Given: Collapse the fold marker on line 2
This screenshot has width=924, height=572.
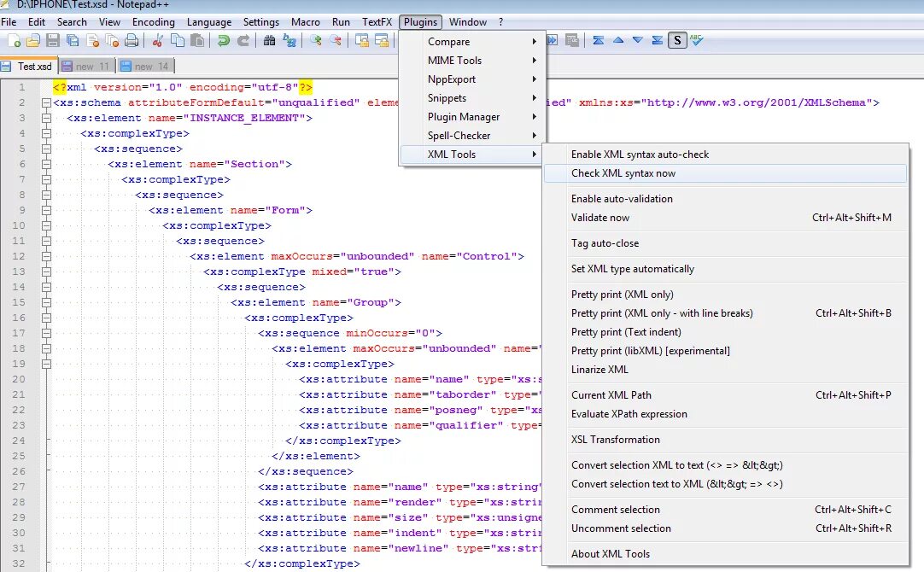Looking at the screenshot, I should click(x=47, y=103).
